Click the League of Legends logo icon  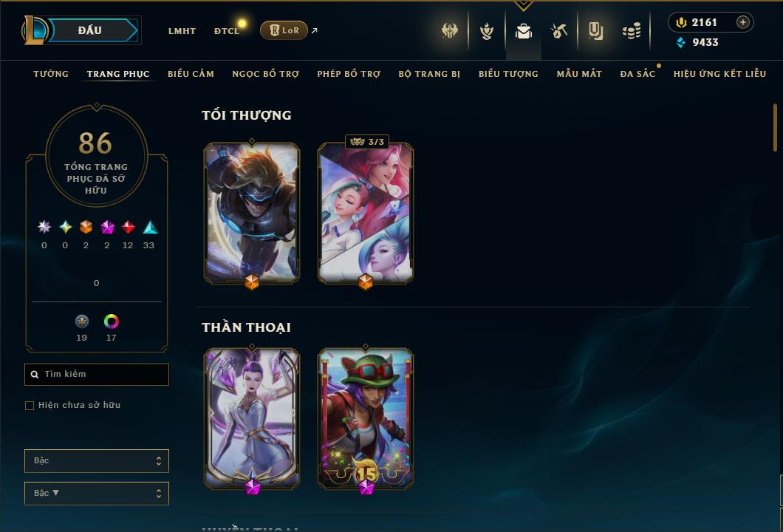point(35,30)
